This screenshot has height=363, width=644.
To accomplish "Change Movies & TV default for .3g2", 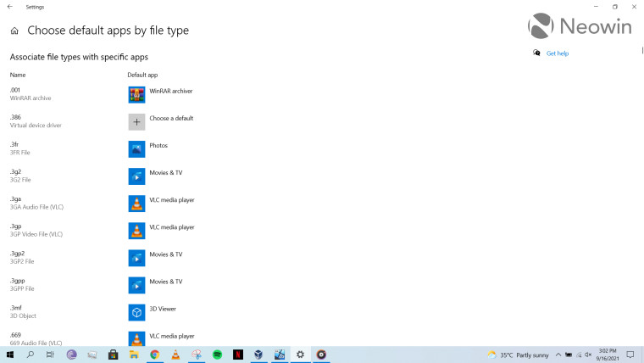I will (156, 176).
